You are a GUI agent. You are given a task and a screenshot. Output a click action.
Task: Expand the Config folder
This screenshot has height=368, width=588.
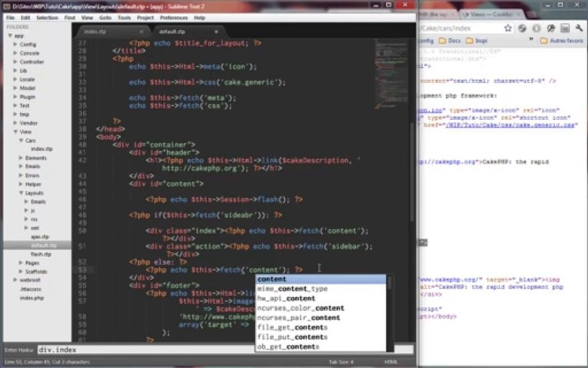[x=15, y=44]
